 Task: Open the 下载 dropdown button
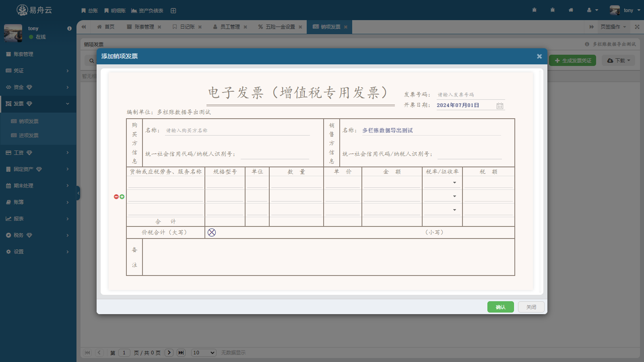[618, 60]
